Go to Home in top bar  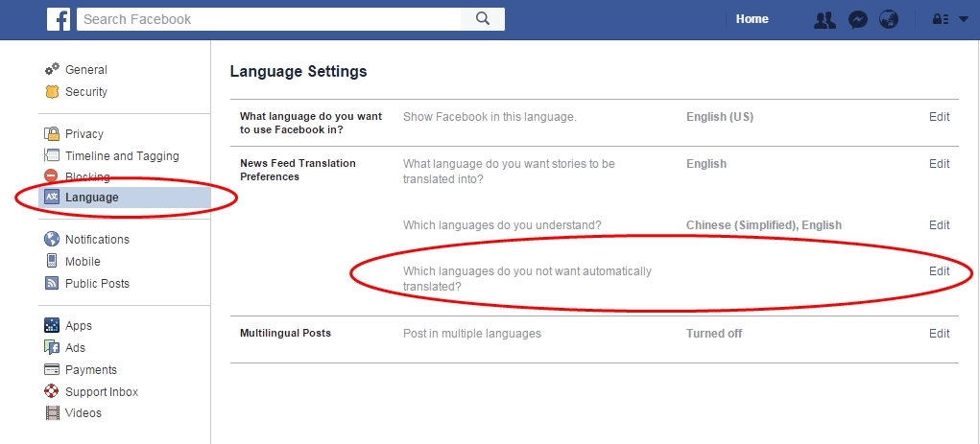click(752, 19)
